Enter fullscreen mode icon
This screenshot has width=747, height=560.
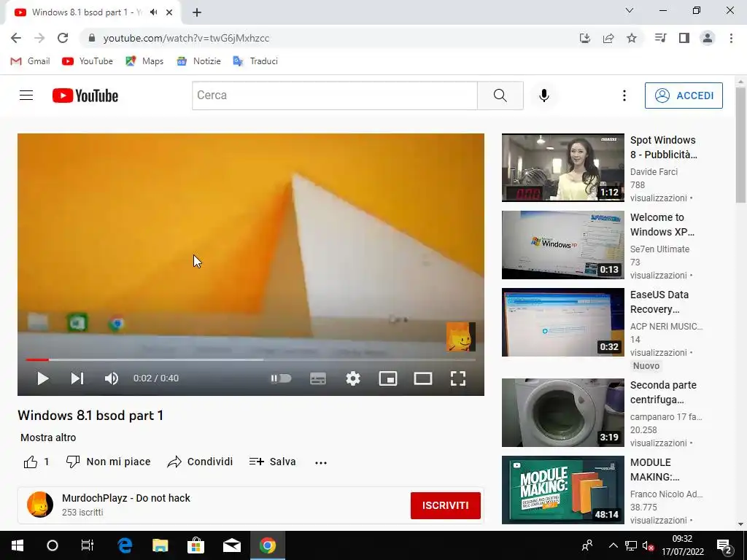coord(458,378)
